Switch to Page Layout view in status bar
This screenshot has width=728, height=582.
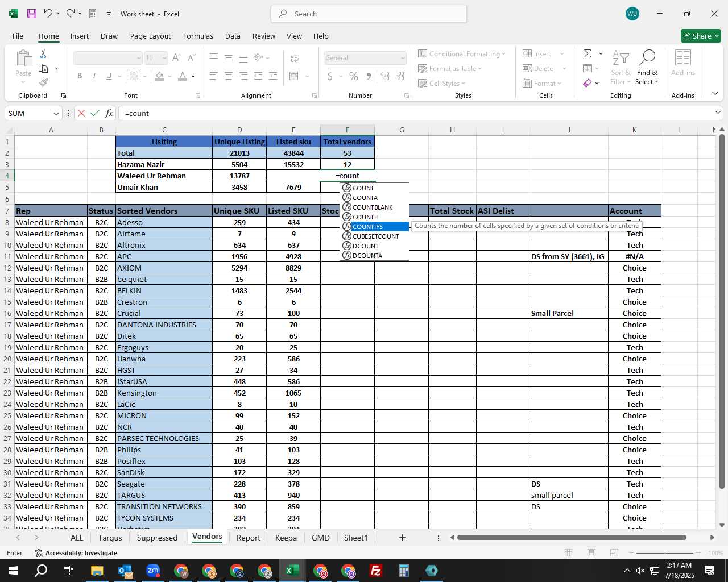591,553
